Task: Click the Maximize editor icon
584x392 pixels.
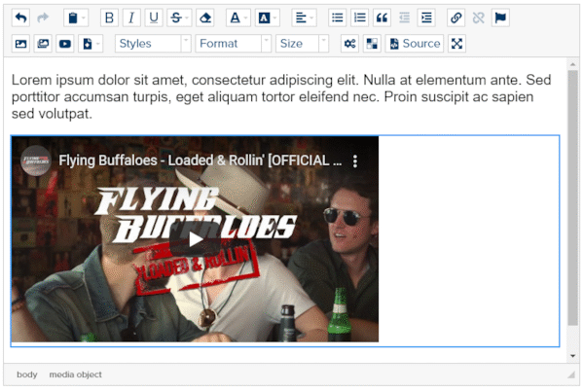Action: [x=457, y=44]
